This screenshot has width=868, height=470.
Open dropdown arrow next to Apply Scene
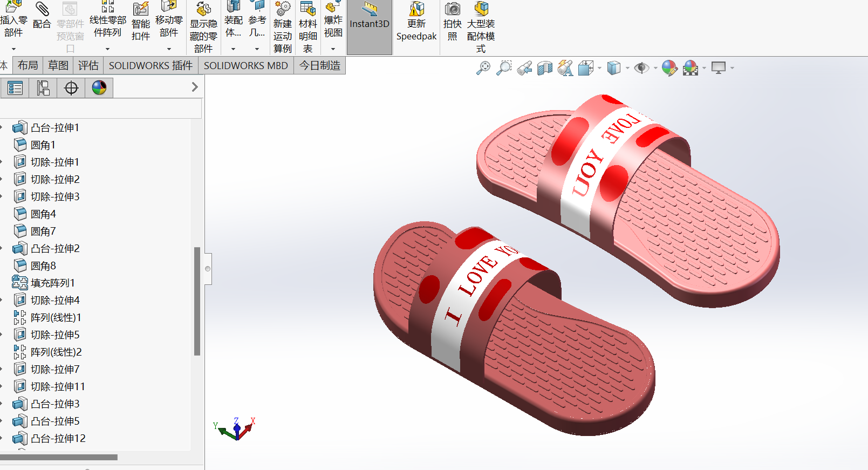(705, 68)
